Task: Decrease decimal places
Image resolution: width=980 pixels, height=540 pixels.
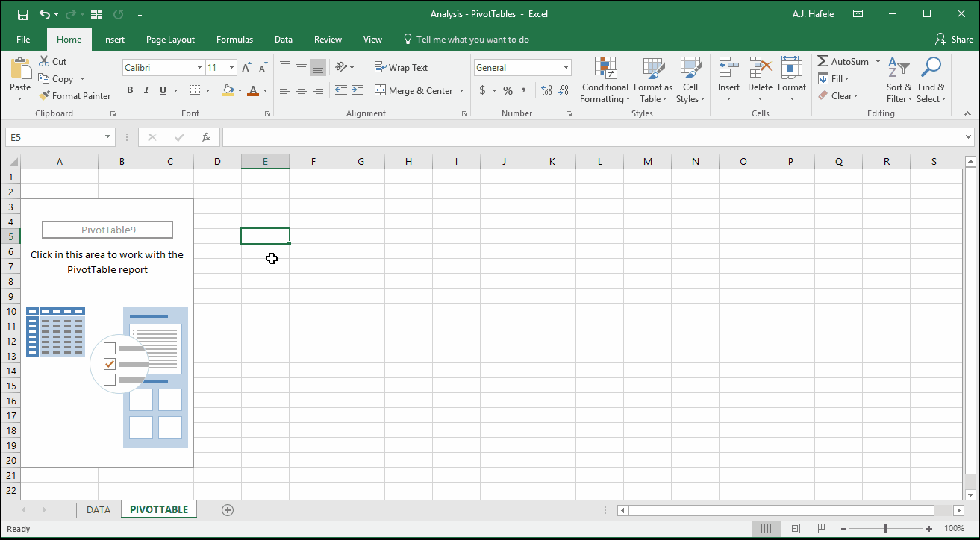Action: coord(564,90)
